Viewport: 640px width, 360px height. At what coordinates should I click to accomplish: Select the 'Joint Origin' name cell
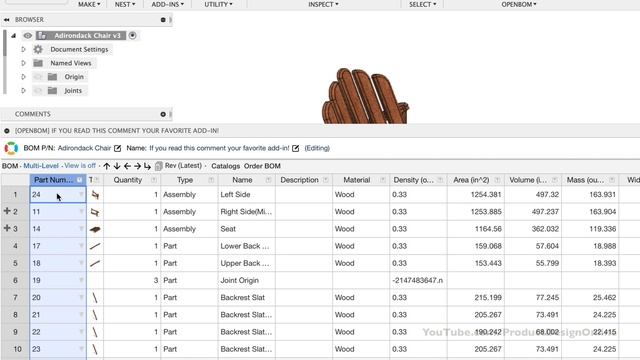pyautogui.click(x=247, y=280)
